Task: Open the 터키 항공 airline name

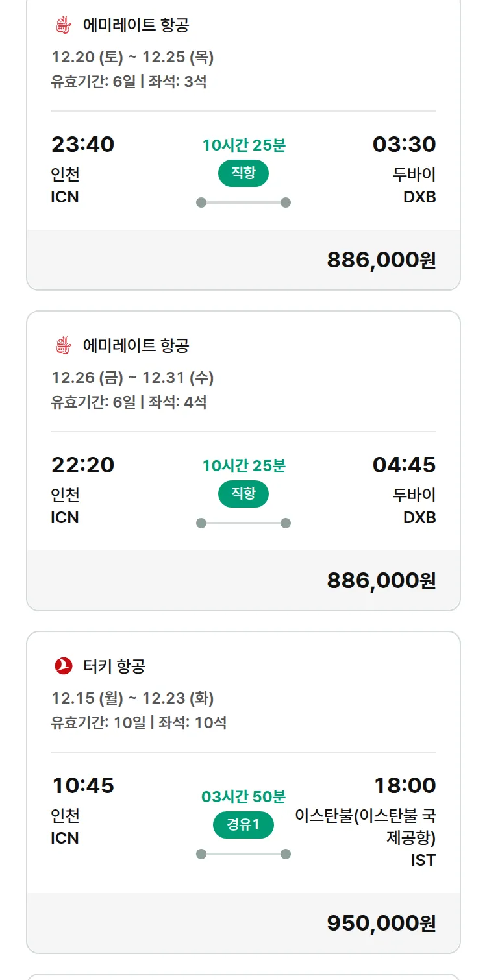Action: [x=114, y=666]
